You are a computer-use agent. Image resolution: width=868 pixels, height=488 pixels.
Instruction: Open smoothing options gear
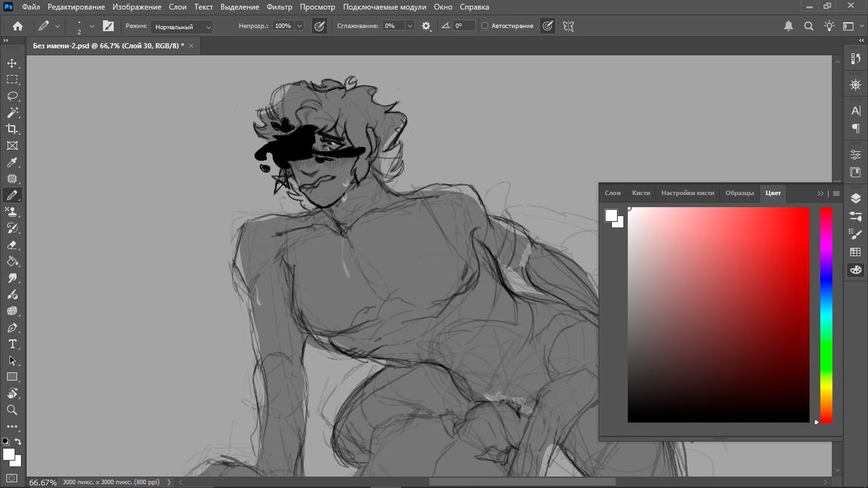[x=427, y=26]
